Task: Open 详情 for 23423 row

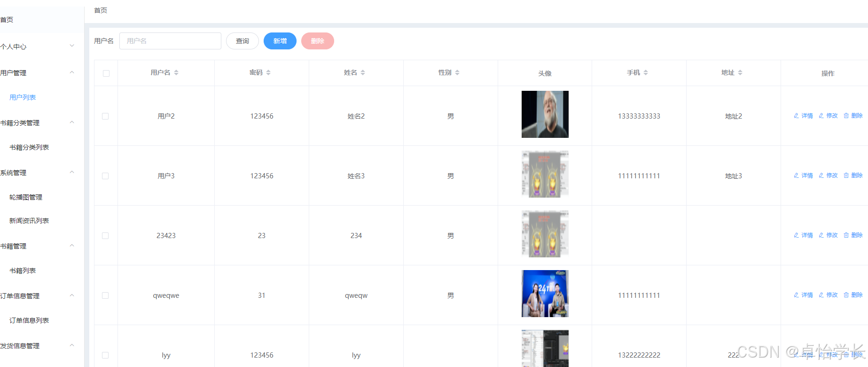Action: click(x=803, y=235)
